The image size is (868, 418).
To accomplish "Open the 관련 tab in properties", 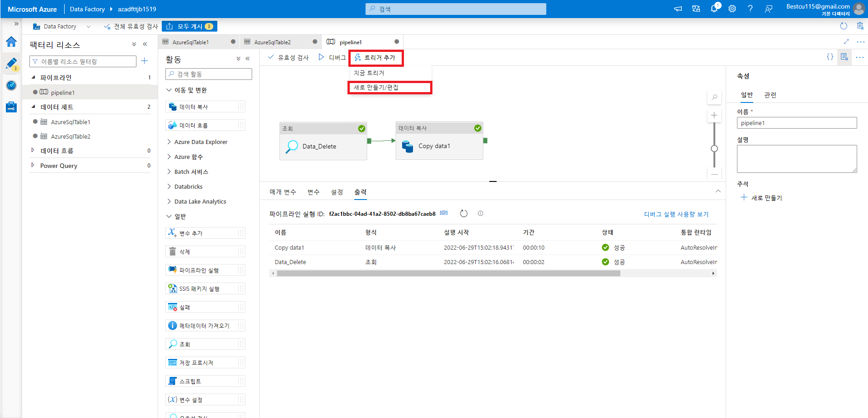I will 770,95.
